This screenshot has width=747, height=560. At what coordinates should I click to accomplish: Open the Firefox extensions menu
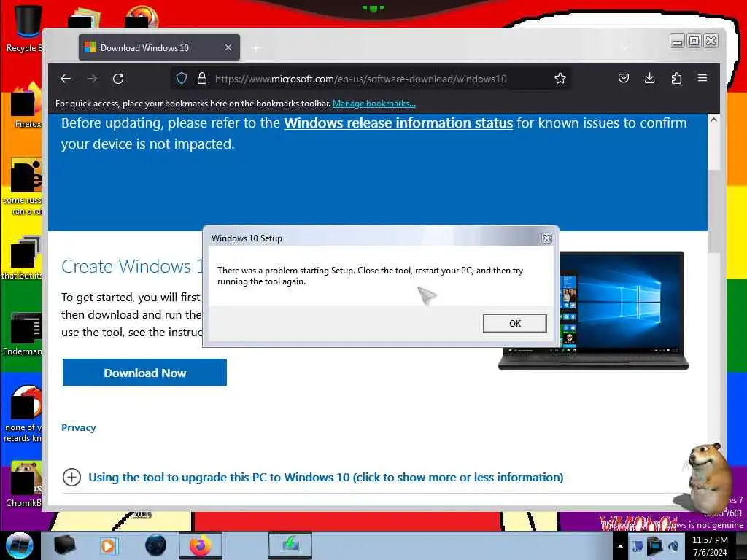[676, 79]
